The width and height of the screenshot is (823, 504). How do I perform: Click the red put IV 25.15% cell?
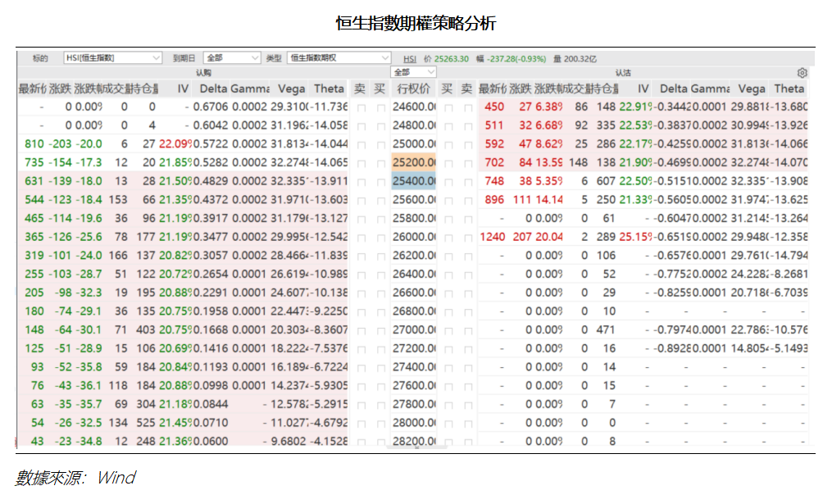pos(635,237)
